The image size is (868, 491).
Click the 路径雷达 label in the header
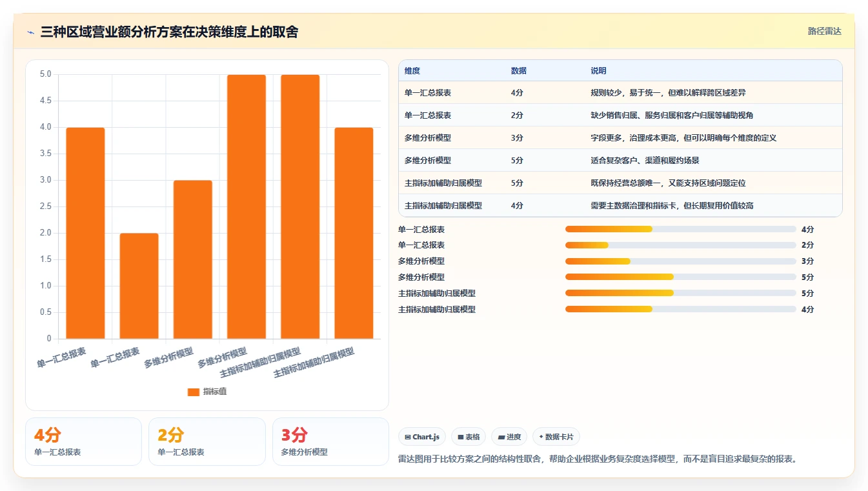824,31
